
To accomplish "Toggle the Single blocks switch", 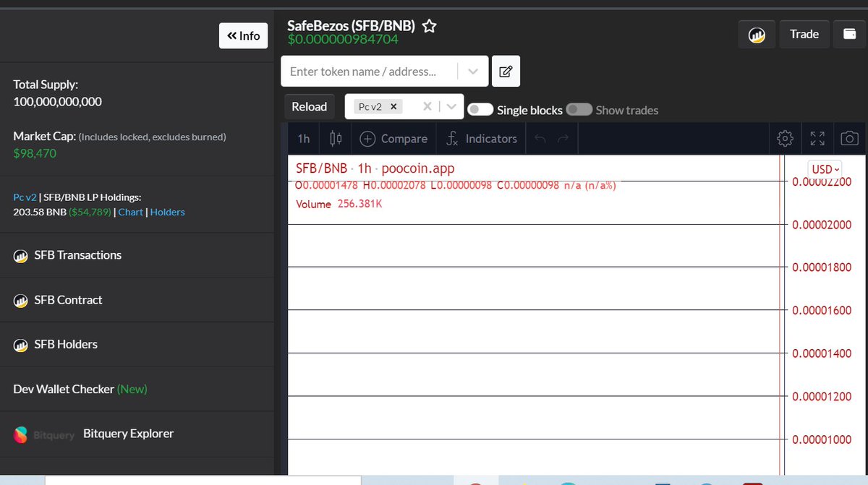I will [x=480, y=109].
